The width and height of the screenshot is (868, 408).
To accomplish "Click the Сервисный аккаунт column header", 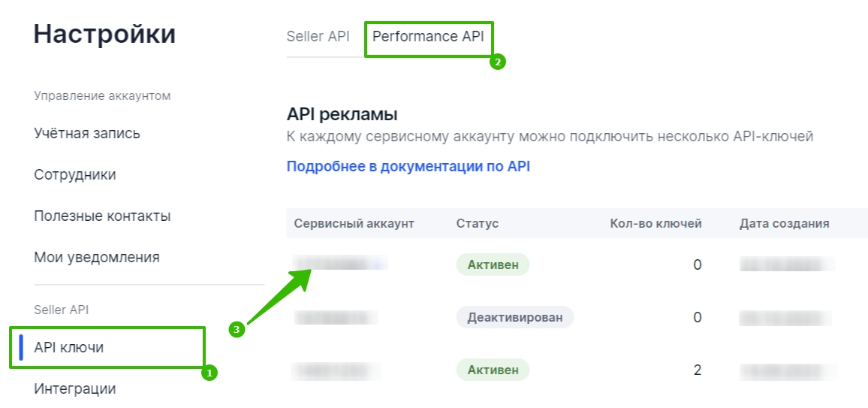I will pos(354,224).
